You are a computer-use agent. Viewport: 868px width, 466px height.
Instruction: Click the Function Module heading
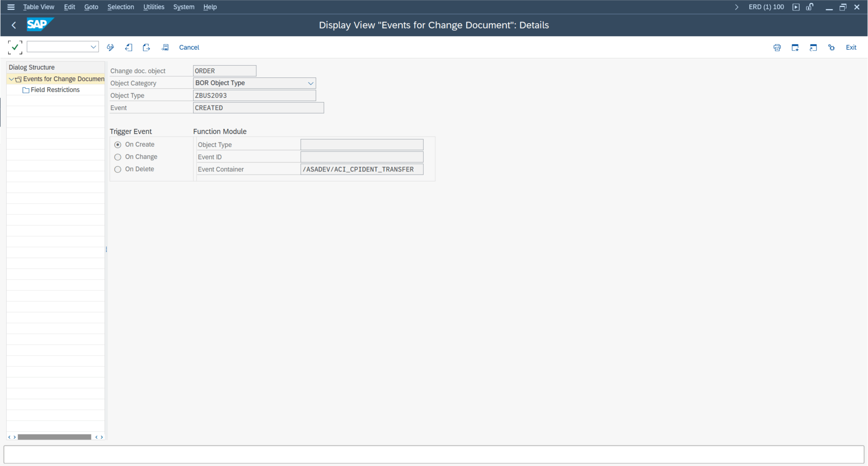pyautogui.click(x=220, y=132)
